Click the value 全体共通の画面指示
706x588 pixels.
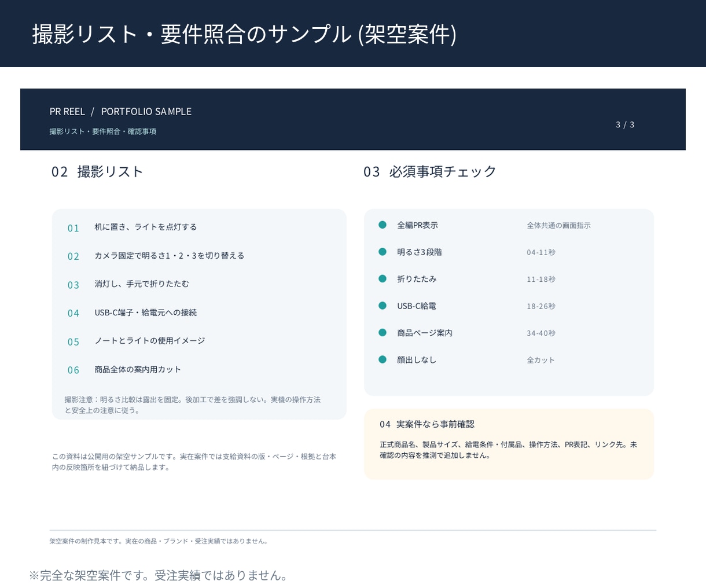[x=558, y=225]
